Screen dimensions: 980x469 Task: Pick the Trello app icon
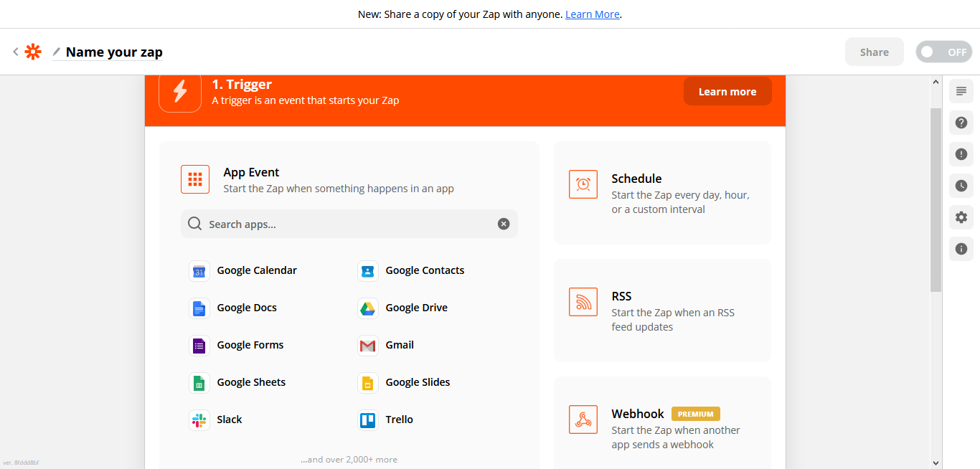tap(367, 420)
